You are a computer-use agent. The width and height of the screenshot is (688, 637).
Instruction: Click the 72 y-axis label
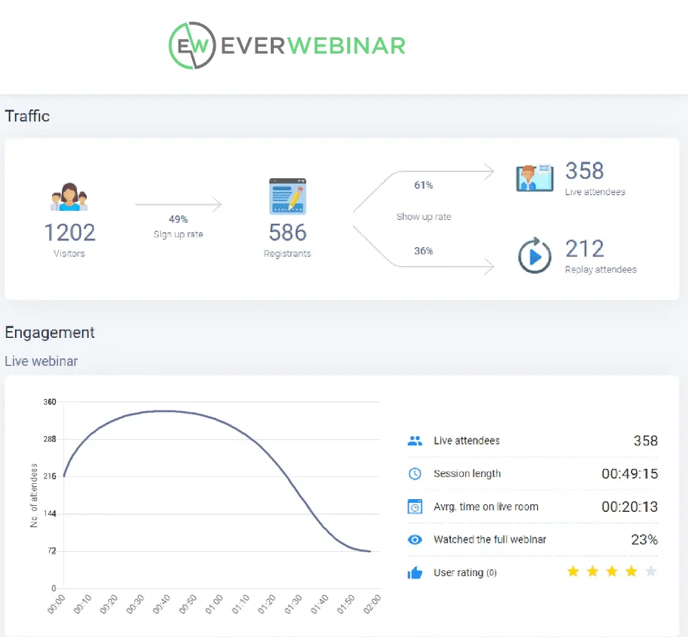tap(52, 551)
